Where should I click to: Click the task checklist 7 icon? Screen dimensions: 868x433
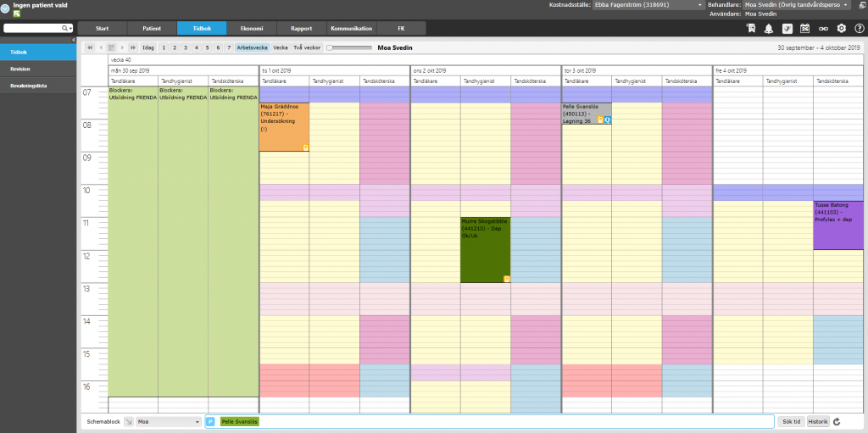pos(787,28)
